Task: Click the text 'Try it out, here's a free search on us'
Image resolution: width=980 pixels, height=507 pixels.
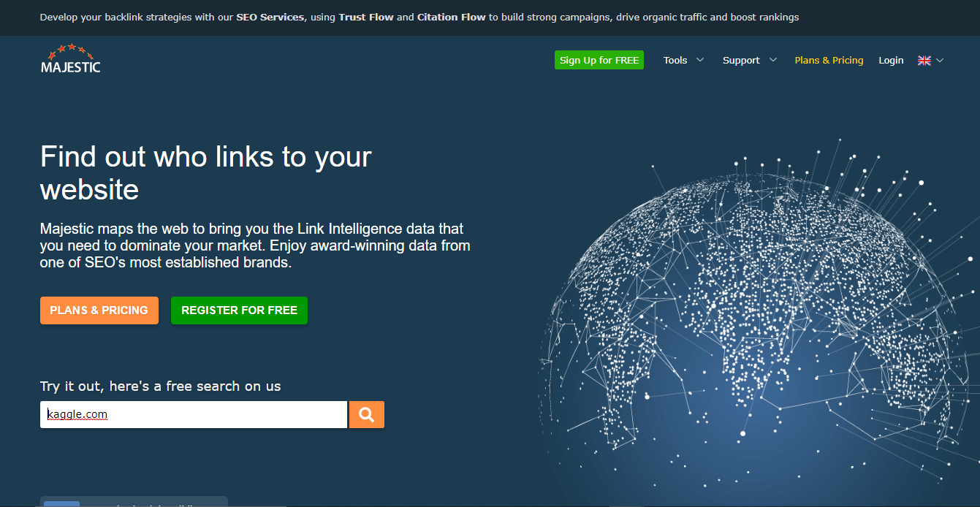Action: point(161,386)
